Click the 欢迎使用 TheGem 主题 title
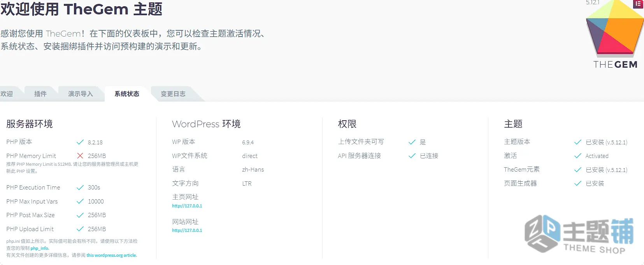The height and width of the screenshot is (265, 644). click(x=81, y=9)
